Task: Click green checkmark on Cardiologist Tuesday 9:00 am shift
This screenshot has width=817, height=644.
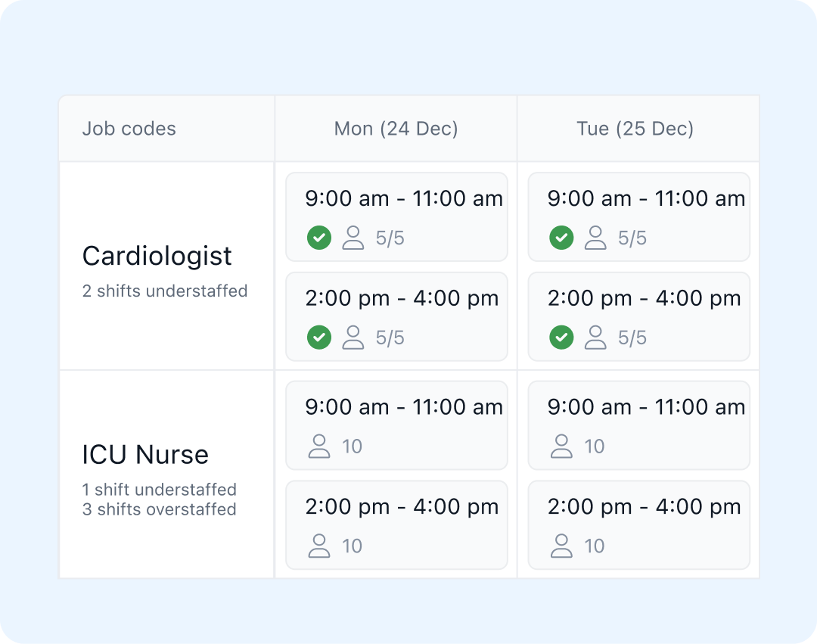Action: pyautogui.click(x=561, y=238)
